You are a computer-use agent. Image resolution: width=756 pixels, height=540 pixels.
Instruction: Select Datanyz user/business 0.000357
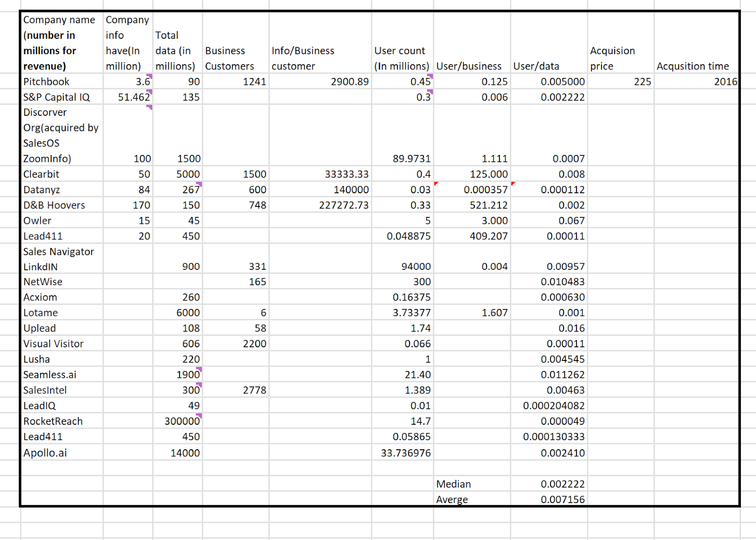[472, 189]
